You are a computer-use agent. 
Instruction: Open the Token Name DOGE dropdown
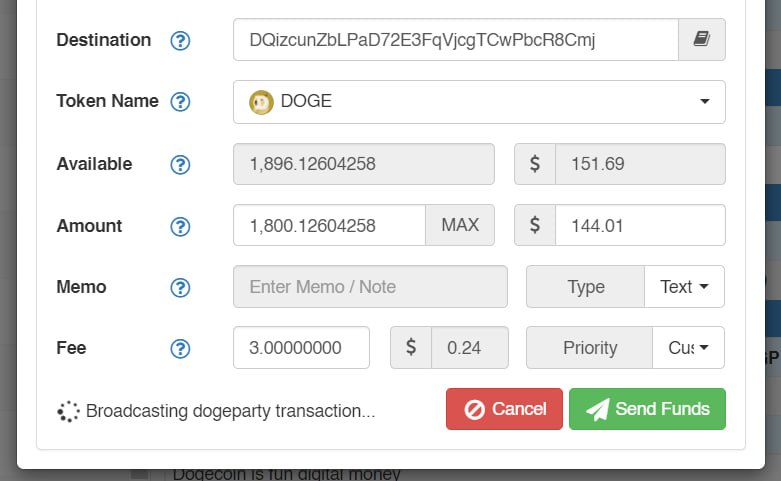479,102
